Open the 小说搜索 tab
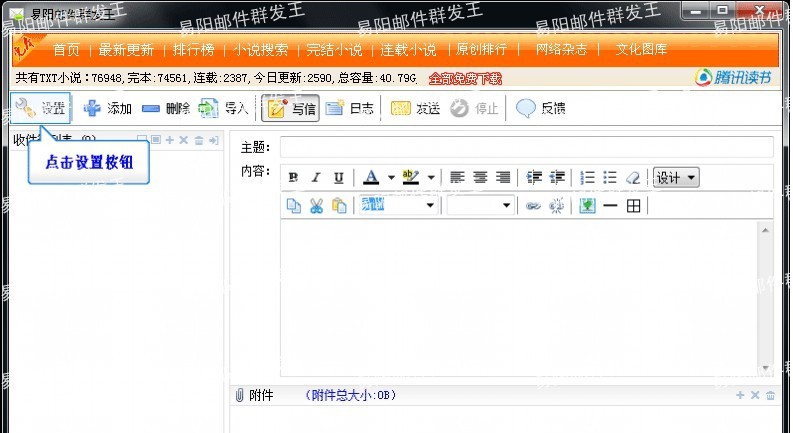 click(x=260, y=50)
